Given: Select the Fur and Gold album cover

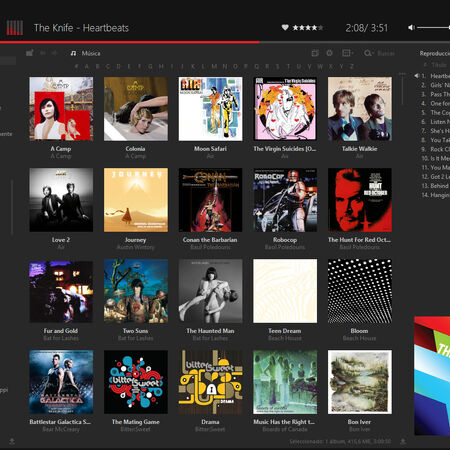Looking at the screenshot, I should point(61,291).
